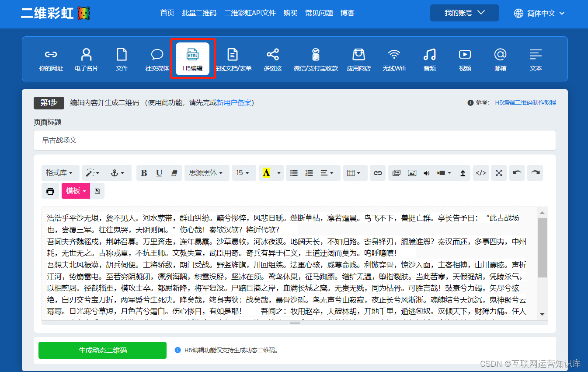588x372 pixels.
Task: Choose the 无线Wifi QR type
Action: (x=394, y=60)
